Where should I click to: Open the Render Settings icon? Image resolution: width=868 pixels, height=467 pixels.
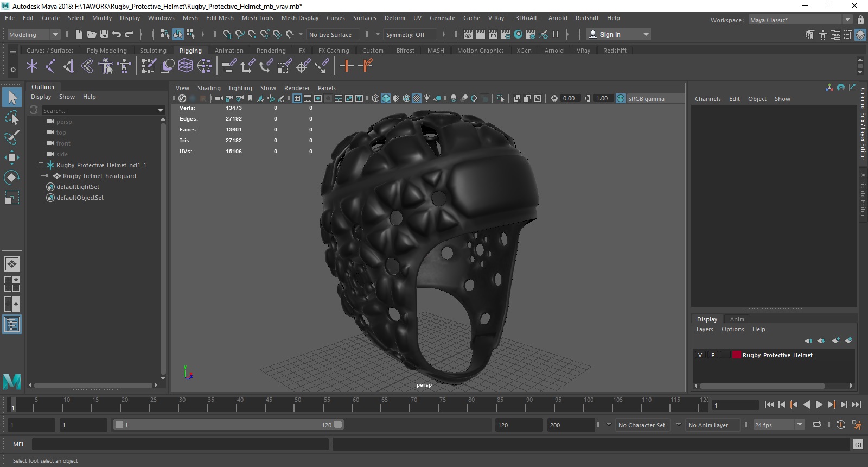(506, 34)
